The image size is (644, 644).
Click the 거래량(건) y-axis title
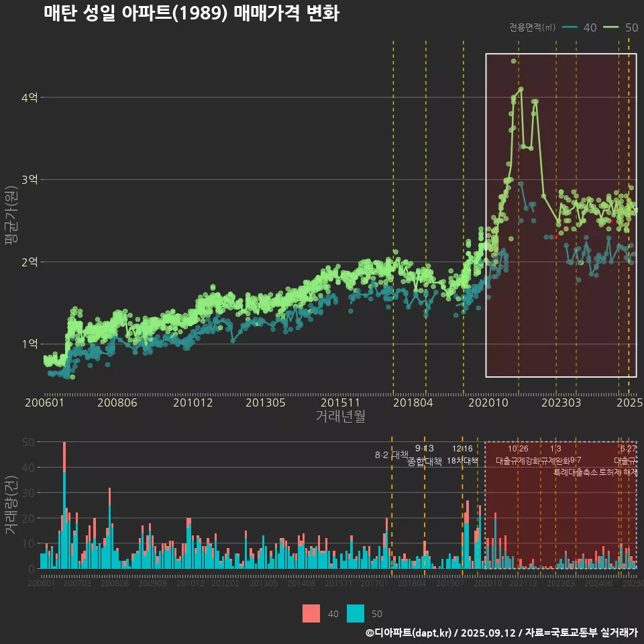coord(11,505)
